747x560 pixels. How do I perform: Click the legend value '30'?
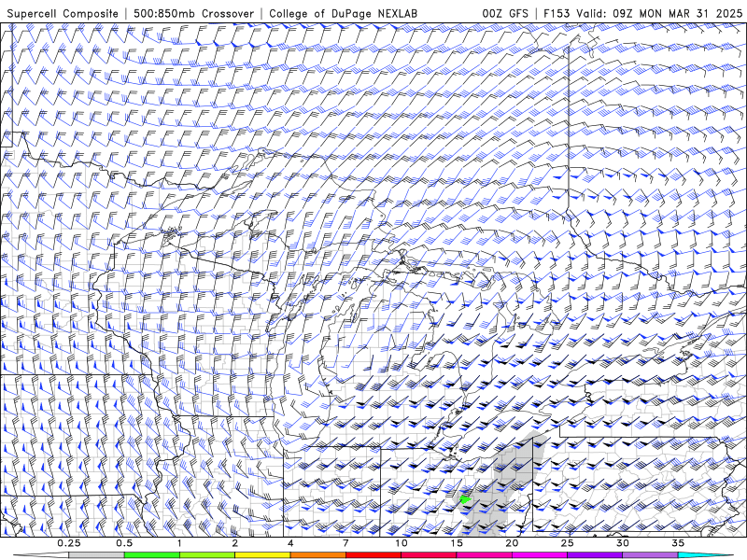(623, 543)
